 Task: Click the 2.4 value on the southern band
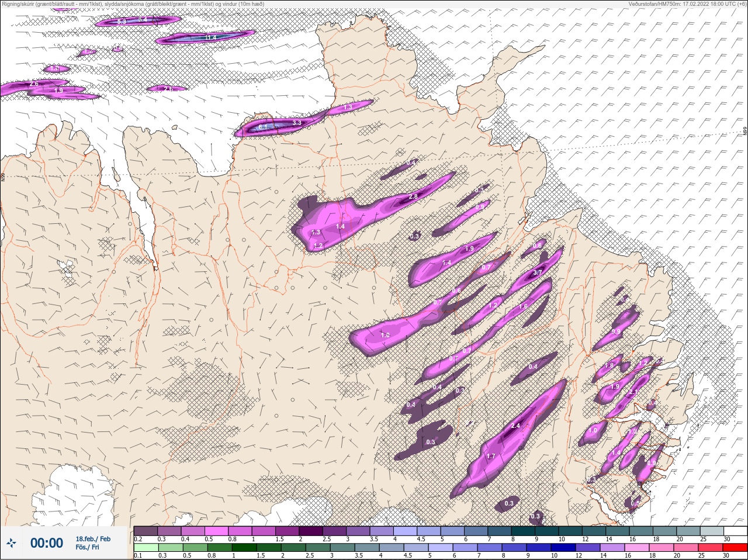pyautogui.click(x=515, y=426)
